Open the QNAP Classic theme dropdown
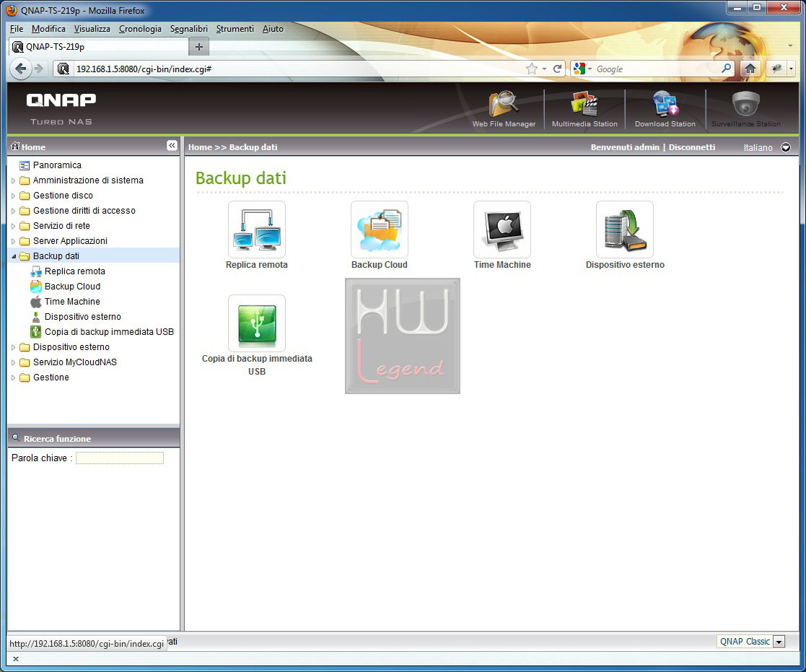This screenshot has width=806, height=672. (x=779, y=642)
